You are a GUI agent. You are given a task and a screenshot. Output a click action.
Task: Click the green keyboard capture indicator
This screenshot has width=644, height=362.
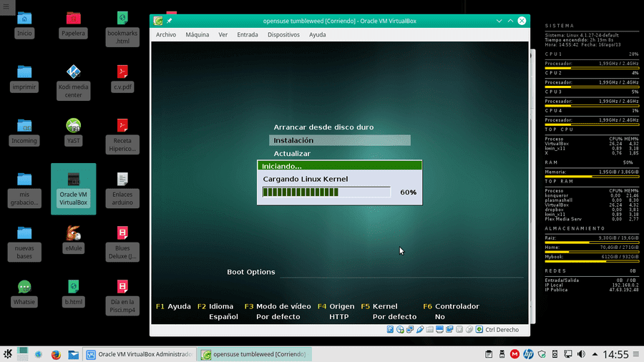pos(479,330)
